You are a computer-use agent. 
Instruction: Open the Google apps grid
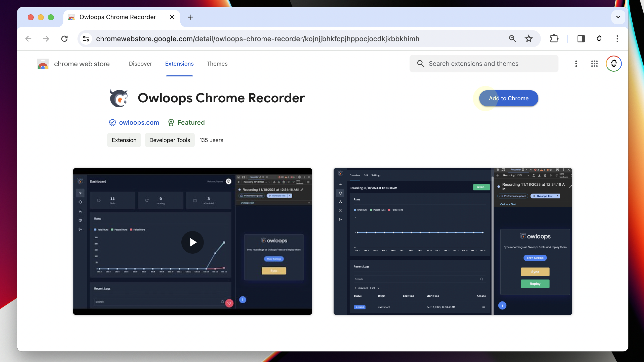click(x=594, y=64)
